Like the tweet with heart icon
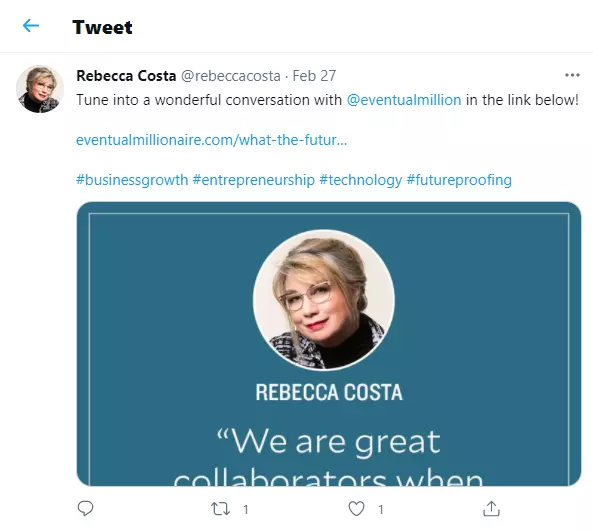This screenshot has height=530, width=593. [356, 509]
